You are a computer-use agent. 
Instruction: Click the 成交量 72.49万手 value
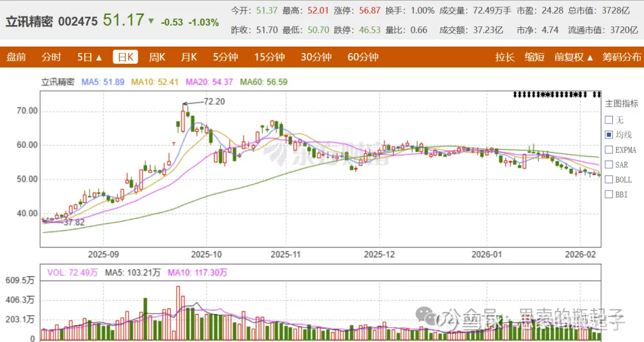tap(492, 10)
